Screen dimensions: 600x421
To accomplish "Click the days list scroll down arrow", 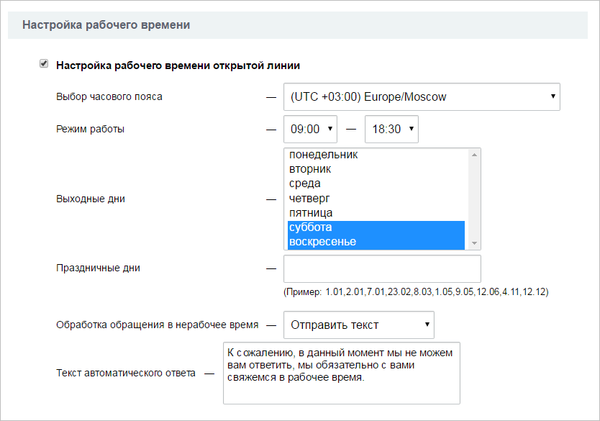I will [x=474, y=243].
